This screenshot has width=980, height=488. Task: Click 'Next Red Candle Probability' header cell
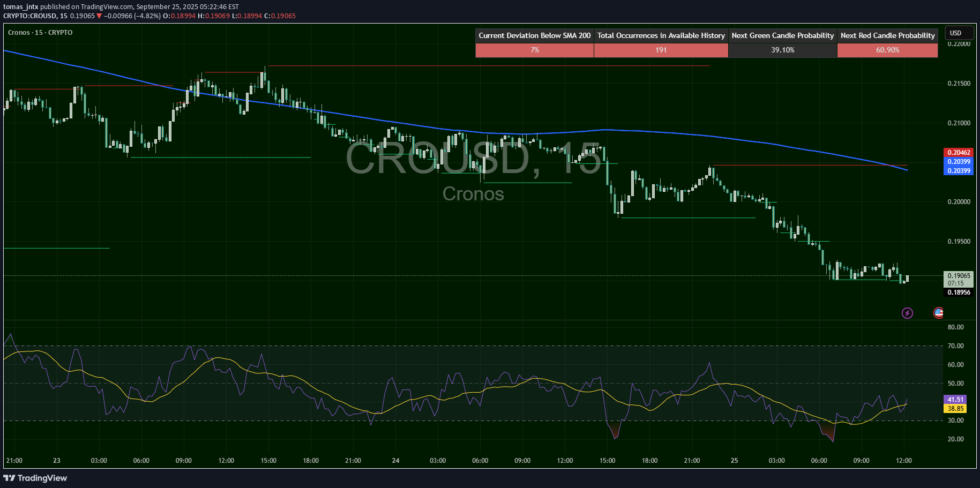(888, 35)
